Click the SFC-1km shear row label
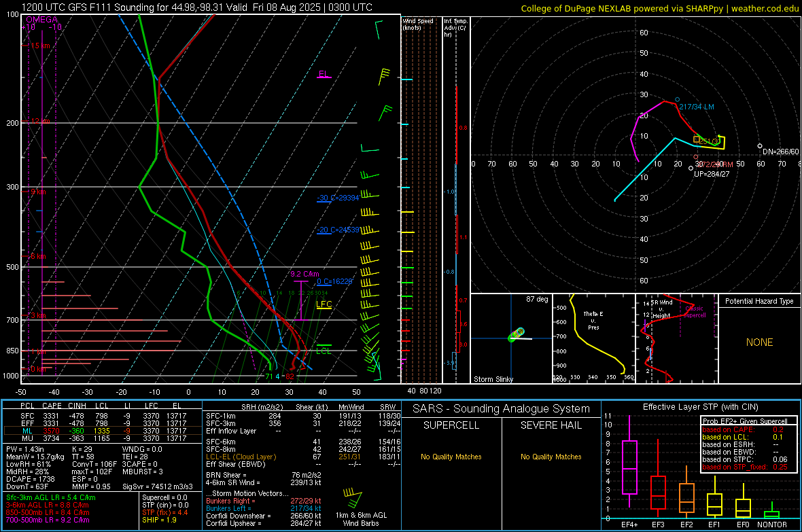 tap(221, 416)
